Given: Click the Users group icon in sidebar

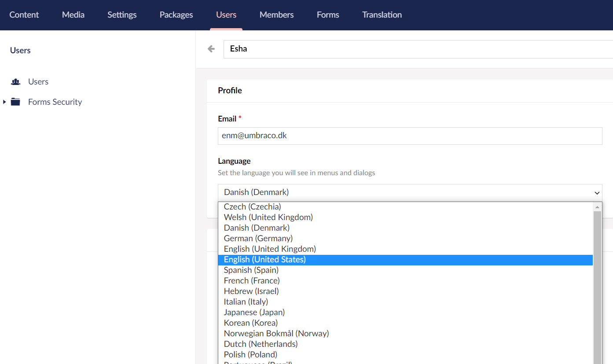Looking at the screenshot, I should (16, 82).
